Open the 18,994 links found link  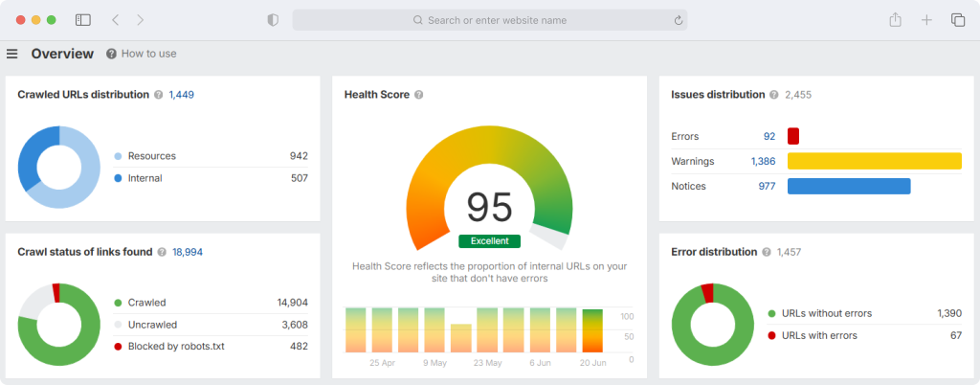pos(188,252)
